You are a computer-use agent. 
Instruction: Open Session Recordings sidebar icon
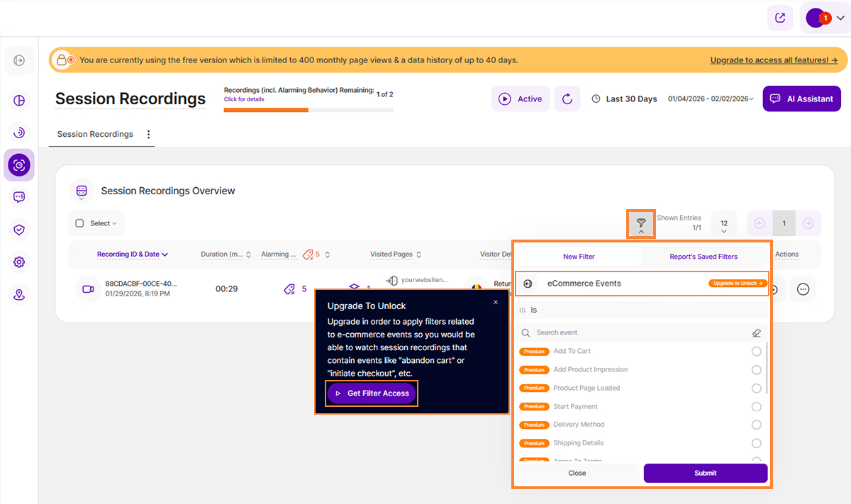19,165
